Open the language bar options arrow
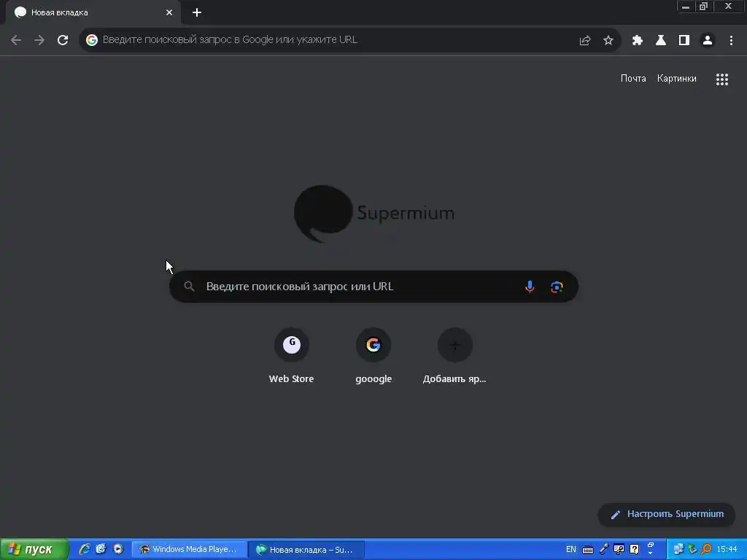The width and height of the screenshot is (747, 560). click(x=650, y=553)
